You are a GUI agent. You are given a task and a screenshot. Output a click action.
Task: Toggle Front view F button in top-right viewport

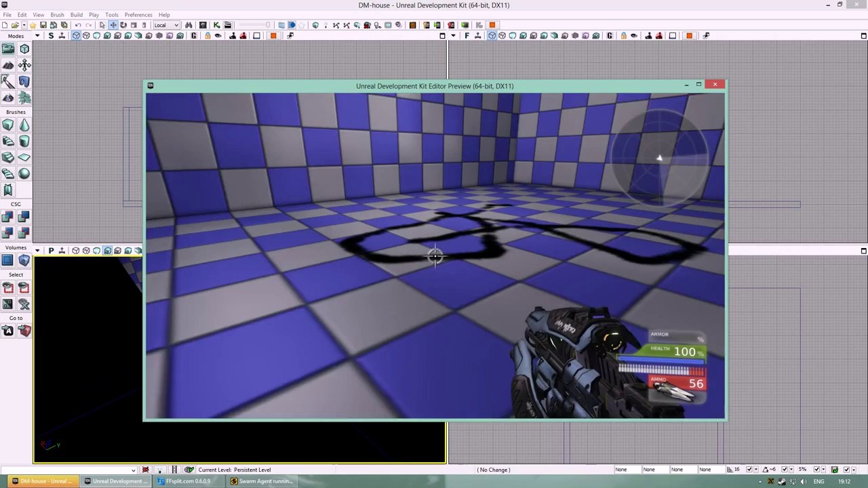pyautogui.click(x=467, y=35)
